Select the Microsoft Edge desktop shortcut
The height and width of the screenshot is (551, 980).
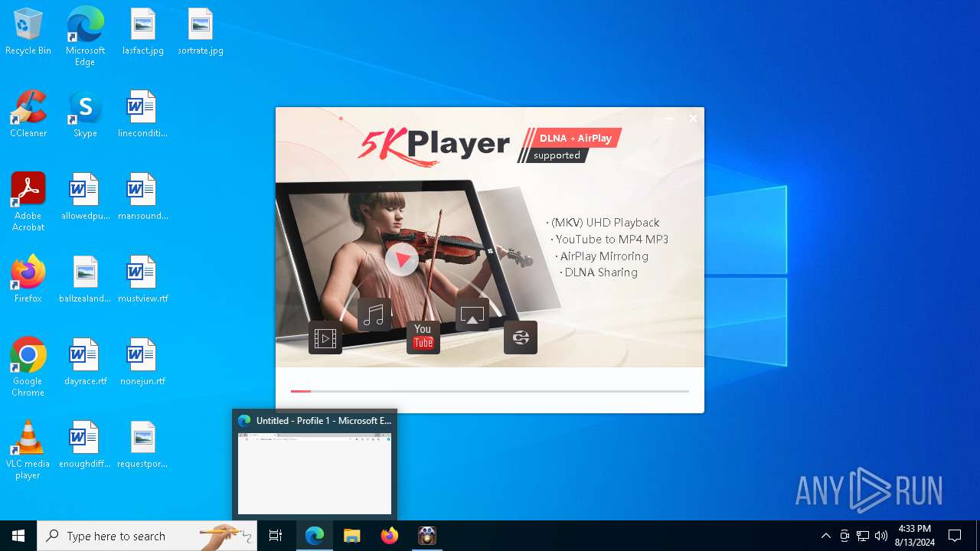(x=85, y=37)
